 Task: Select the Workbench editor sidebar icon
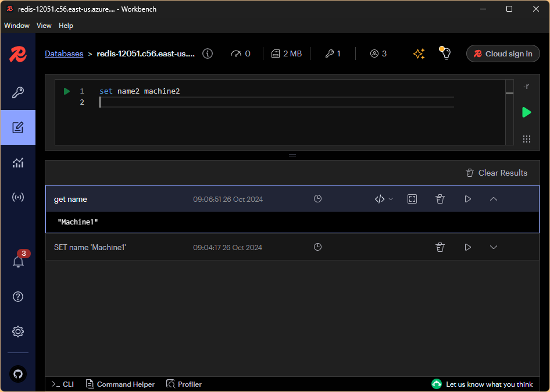18,127
